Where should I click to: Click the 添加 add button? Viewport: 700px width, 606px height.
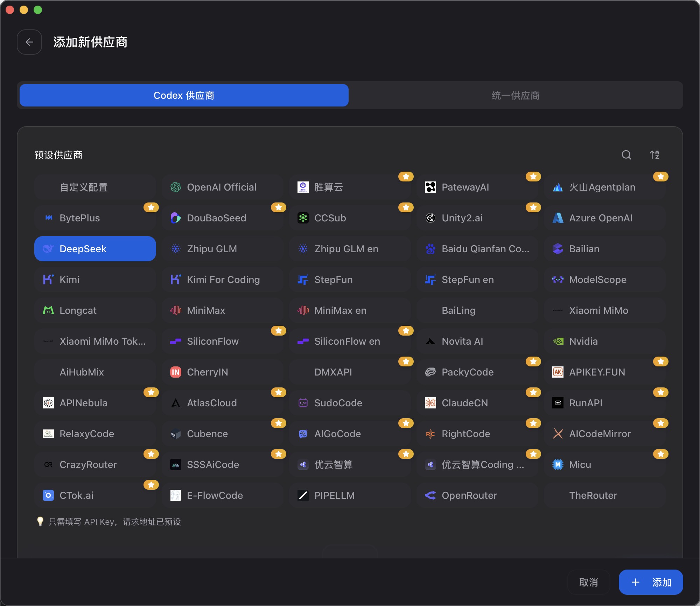pos(651,582)
